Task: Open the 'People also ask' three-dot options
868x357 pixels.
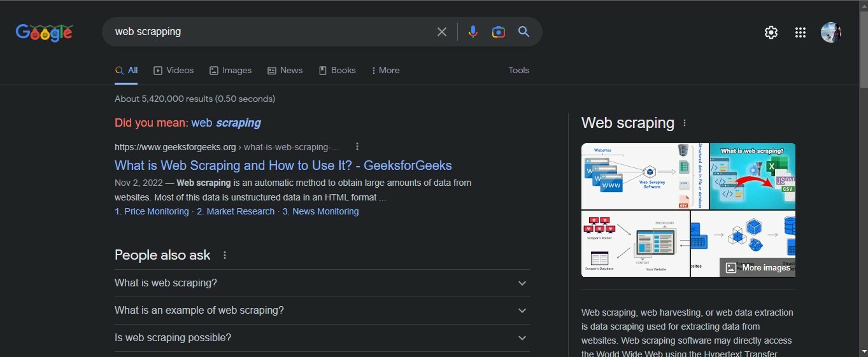Action: tap(225, 255)
